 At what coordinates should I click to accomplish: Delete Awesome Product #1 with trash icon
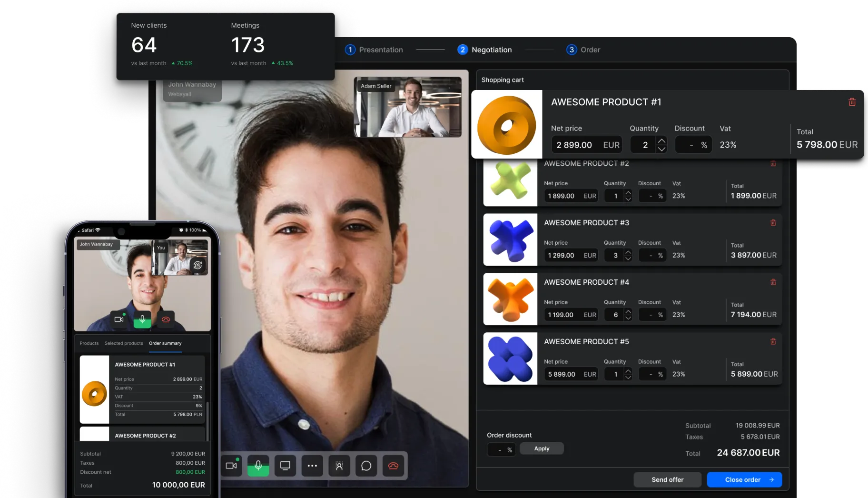[x=852, y=102]
